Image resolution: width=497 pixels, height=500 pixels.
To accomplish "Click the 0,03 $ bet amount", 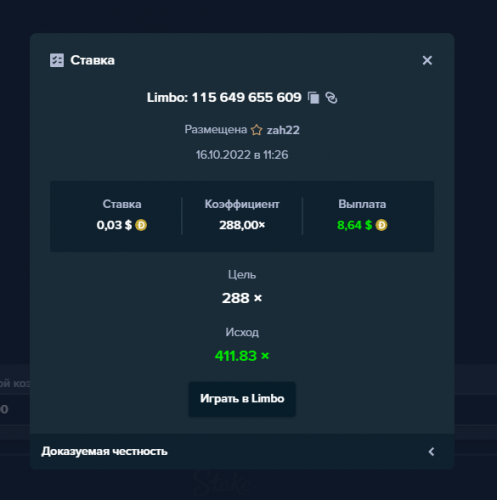I will click(114, 225).
